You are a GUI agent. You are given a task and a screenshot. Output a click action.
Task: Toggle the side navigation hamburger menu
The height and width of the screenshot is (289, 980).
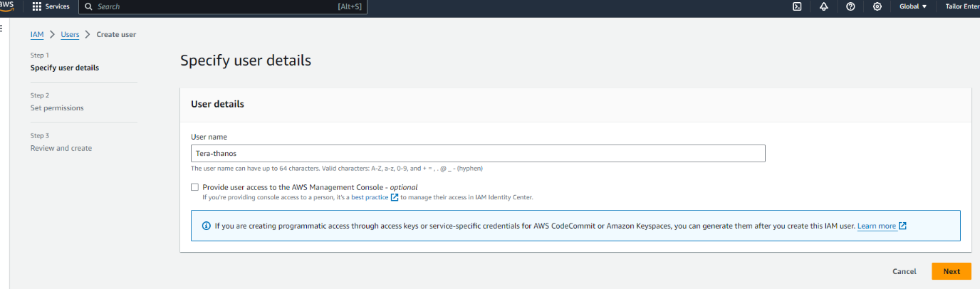point(2,28)
